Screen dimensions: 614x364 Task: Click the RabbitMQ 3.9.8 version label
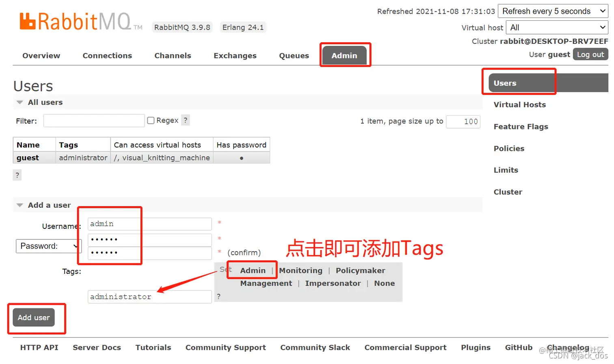(182, 27)
